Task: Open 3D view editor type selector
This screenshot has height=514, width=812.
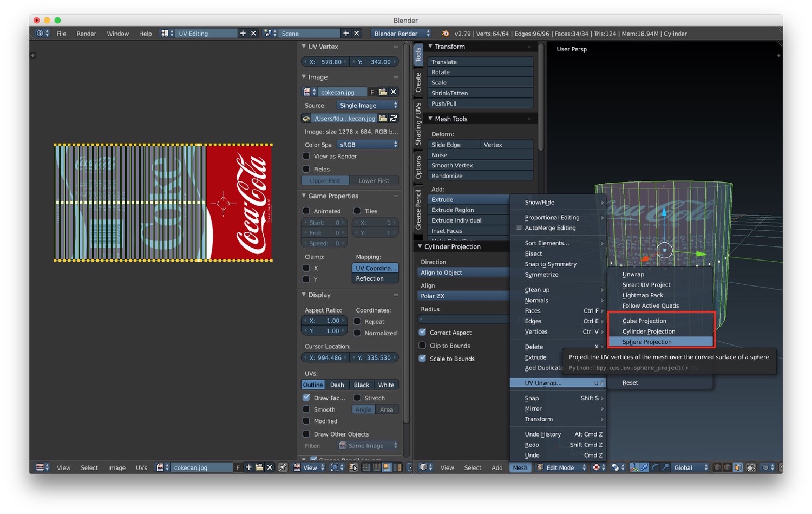Action: pyautogui.click(x=426, y=467)
